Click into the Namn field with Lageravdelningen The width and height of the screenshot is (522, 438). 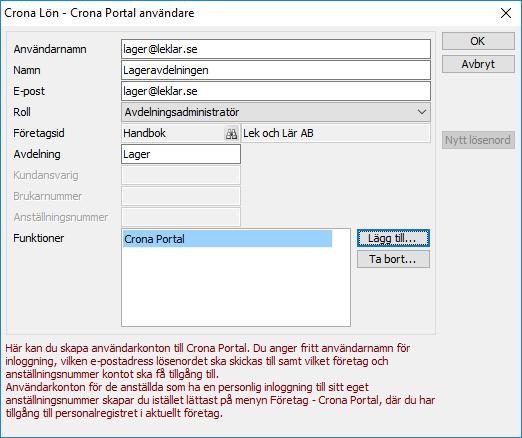click(x=276, y=70)
